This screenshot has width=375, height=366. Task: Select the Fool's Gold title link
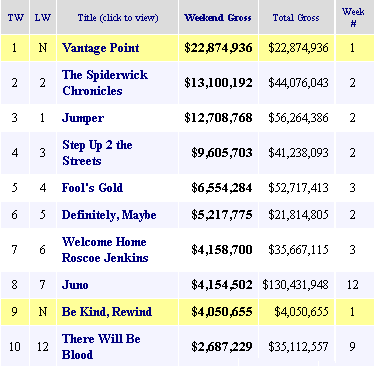tap(92, 188)
